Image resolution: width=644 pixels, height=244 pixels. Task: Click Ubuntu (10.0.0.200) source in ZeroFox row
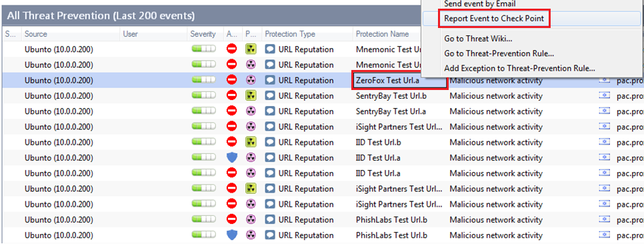pyautogui.click(x=59, y=81)
